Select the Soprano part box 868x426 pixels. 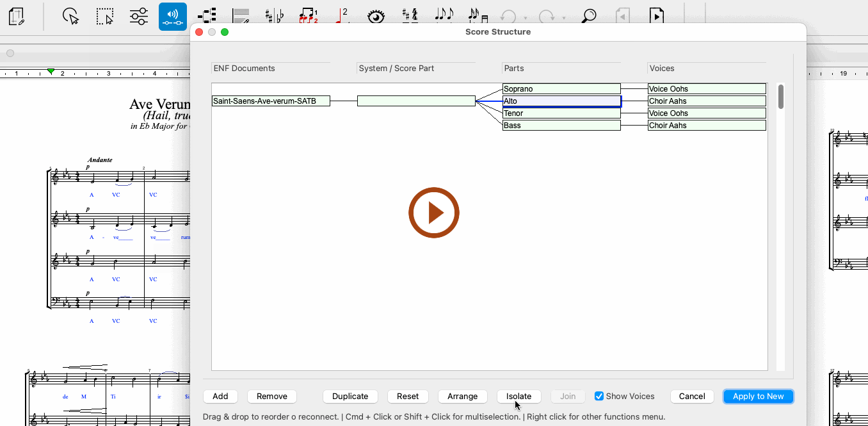tap(561, 89)
